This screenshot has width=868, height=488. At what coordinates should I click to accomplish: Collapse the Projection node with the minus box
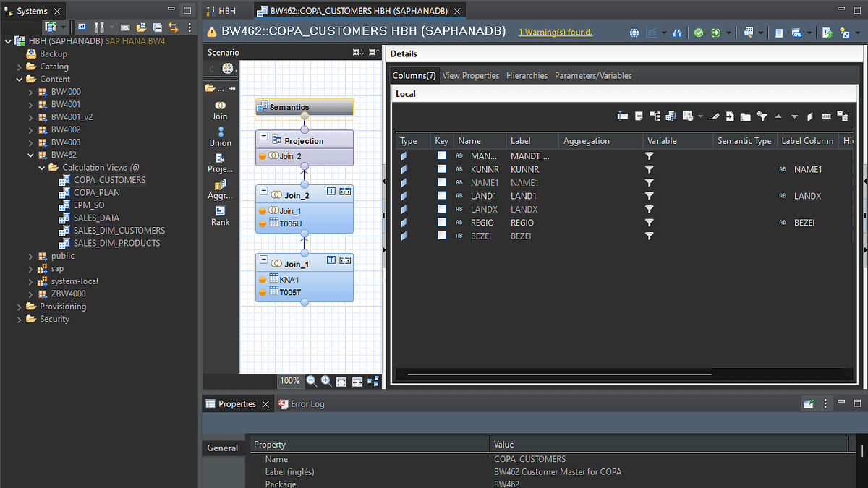point(264,137)
